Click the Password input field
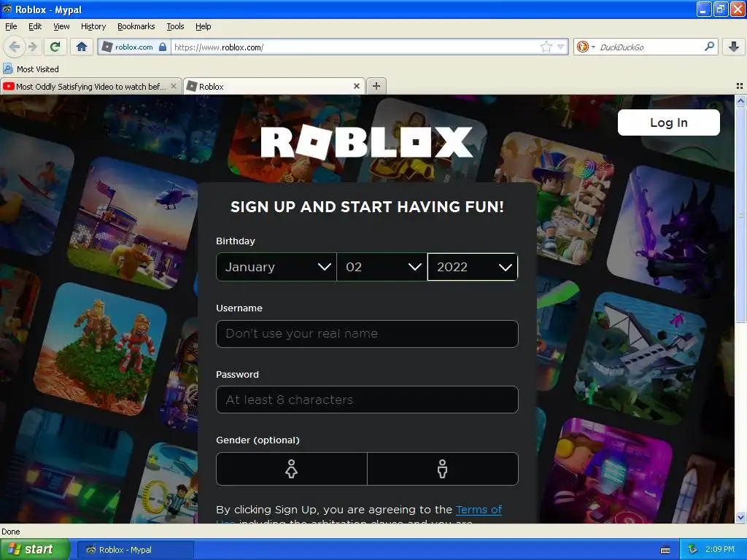Viewport: 747px width, 560px height. [x=367, y=400]
